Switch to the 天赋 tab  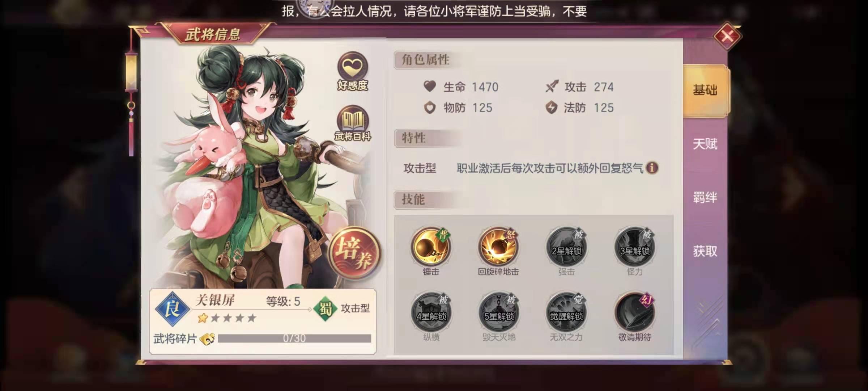point(705,144)
